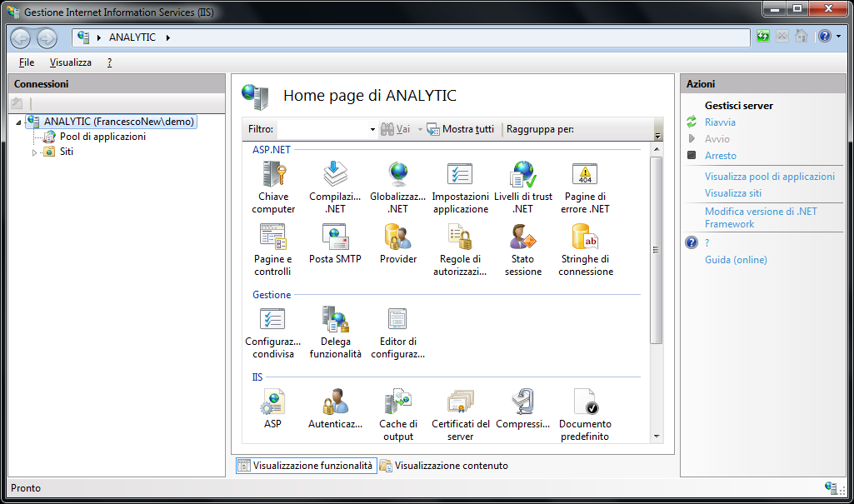The width and height of the screenshot is (854, 504).
Task: Open the Visualizza menu
Action: 70,62
